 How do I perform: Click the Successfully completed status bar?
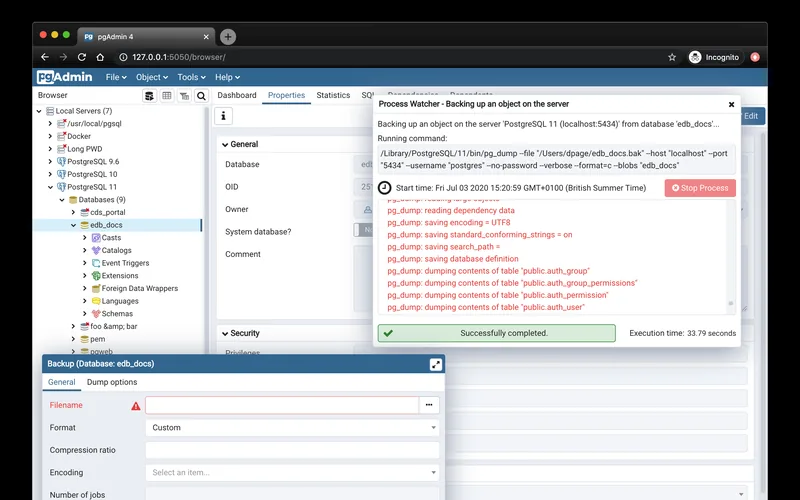[496, 333]
